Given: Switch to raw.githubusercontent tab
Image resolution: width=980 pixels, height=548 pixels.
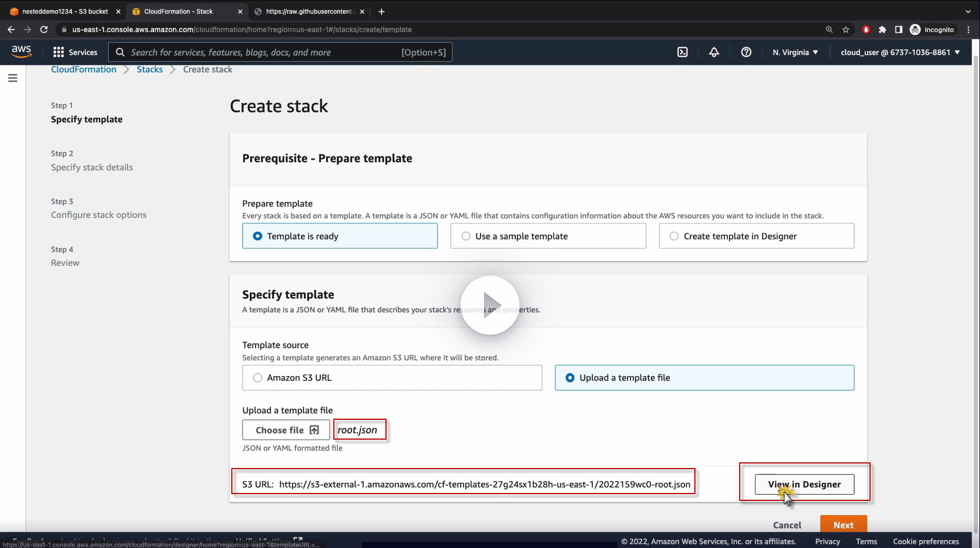Looking at the screenshot, I should point(309,11).
